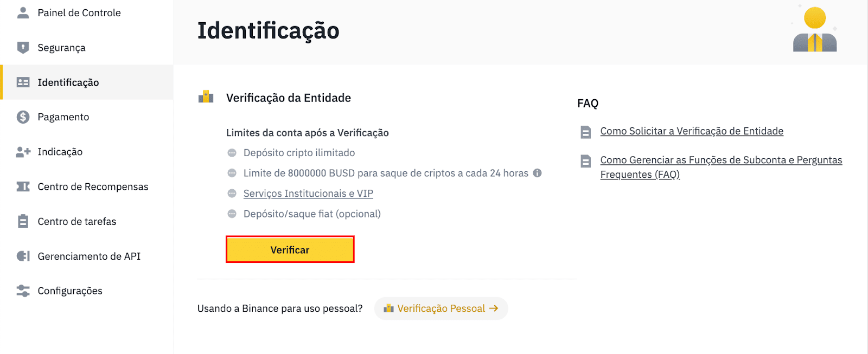The height and width of the screenshot is (354, 868).
Task: Click the Centro de Recompensas ticket icon
Action: tap(23, 186)
